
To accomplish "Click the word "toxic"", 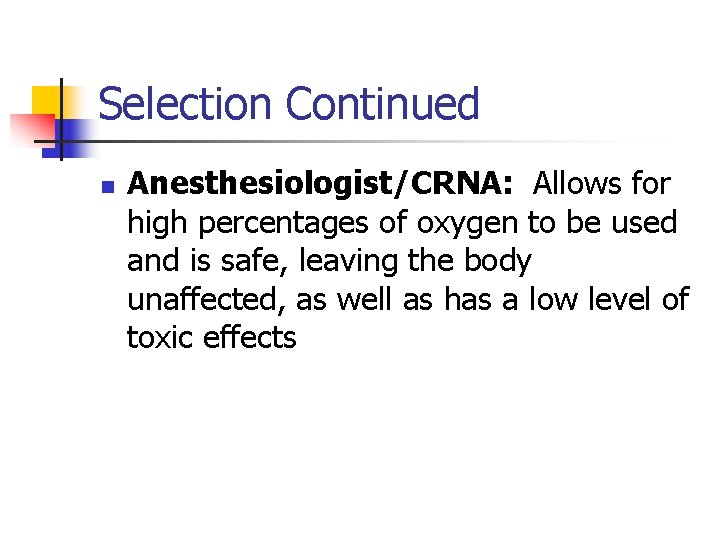I will point(160,338).
